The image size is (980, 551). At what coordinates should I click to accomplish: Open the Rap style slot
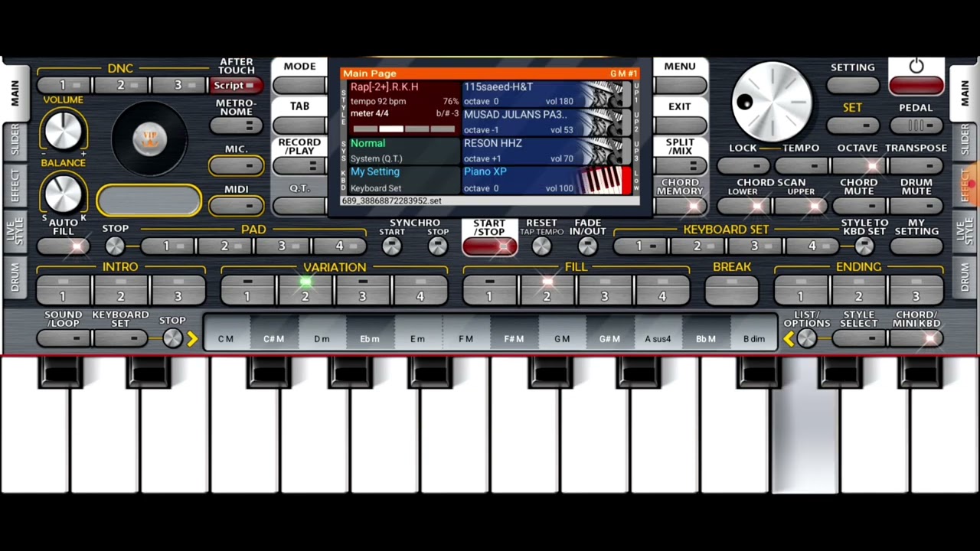click(x=404, y=108)
